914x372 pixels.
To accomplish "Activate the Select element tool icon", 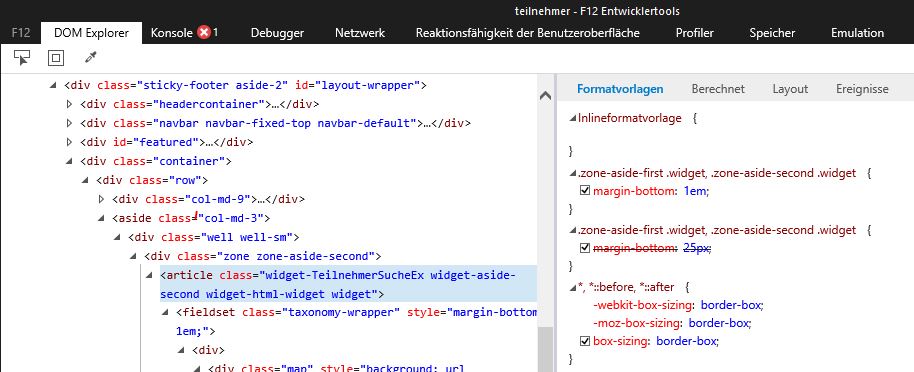I will pyautogui.click(x=22, y=58).
